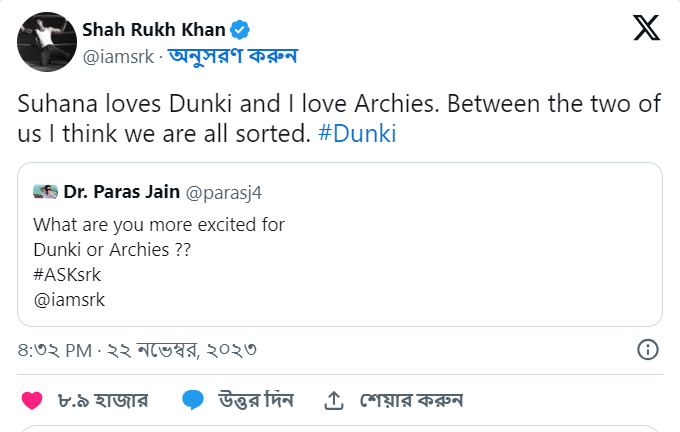Open Shah Rukh Khan's profile picture
The image size is (680, 432).
pyautogui.click(x=44, y=41)
